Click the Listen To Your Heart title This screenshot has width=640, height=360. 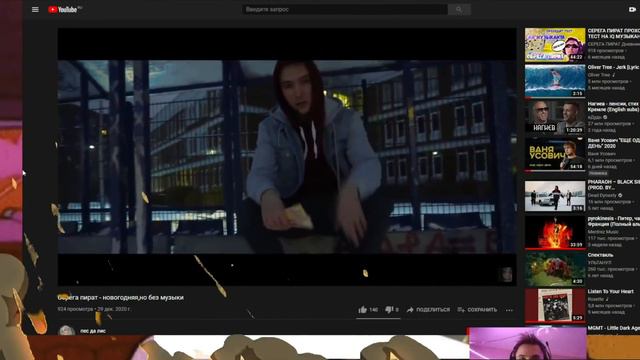[x=610, y=291]
